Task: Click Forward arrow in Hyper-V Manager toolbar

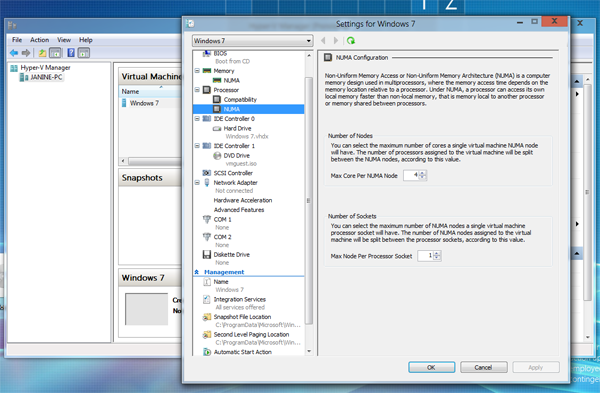Action: pos(26,53)
